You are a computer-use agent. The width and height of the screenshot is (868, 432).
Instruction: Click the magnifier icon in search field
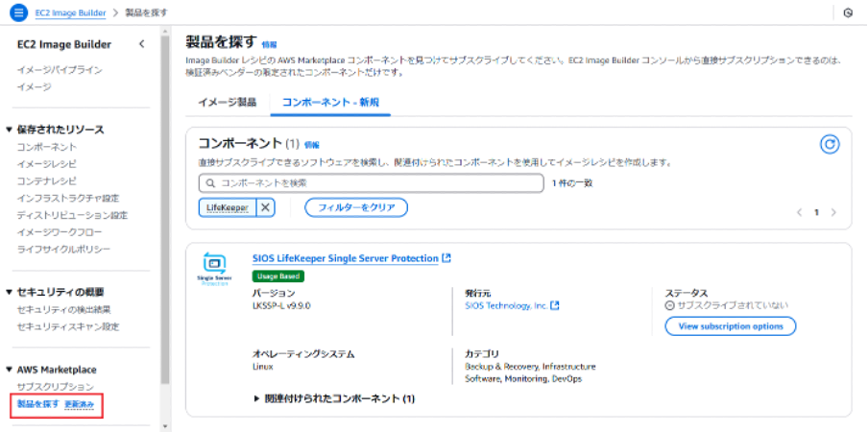coord(210,182)
